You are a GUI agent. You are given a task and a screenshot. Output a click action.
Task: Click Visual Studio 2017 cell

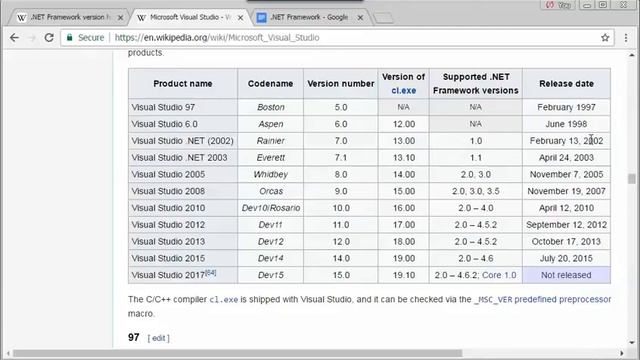[183, 275]
